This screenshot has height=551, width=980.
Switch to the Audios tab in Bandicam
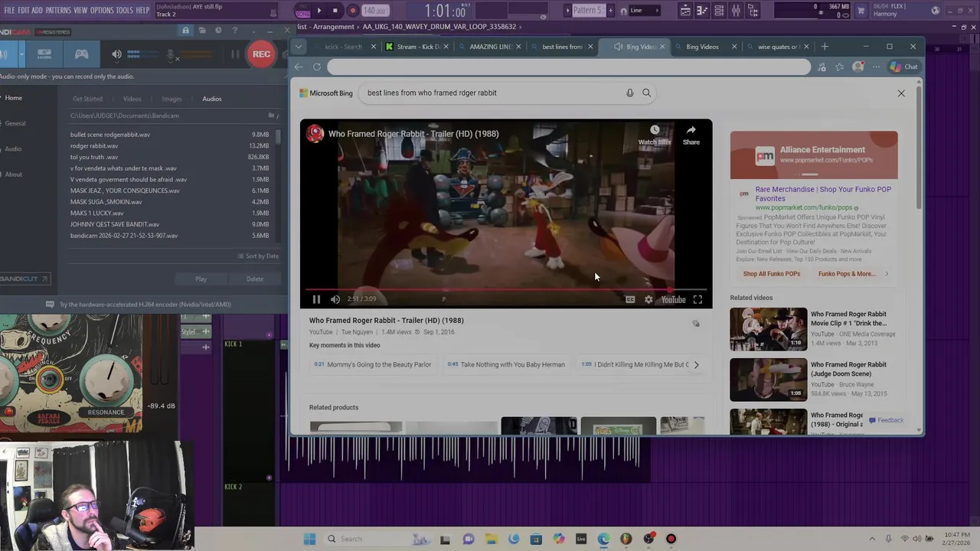[x=212, y=99]
